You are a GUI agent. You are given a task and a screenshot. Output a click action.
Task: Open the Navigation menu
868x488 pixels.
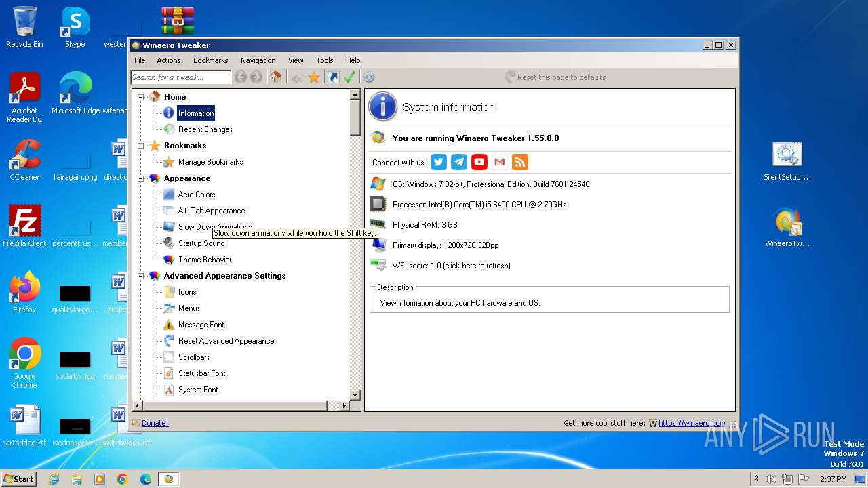point(258,60)
